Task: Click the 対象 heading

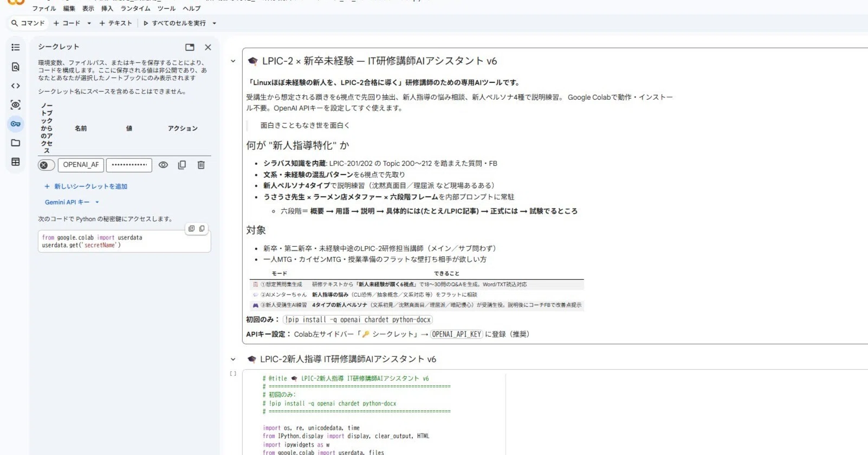Action: click(256, 230)
